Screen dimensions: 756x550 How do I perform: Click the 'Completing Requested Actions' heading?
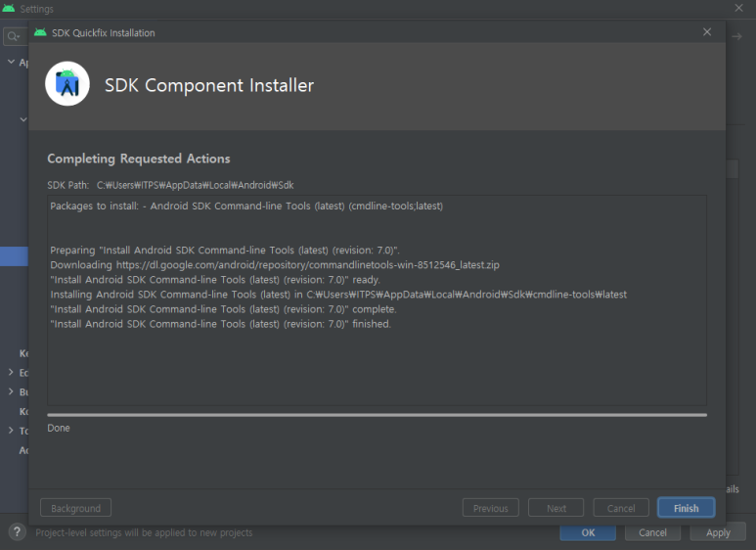[138, 159]
